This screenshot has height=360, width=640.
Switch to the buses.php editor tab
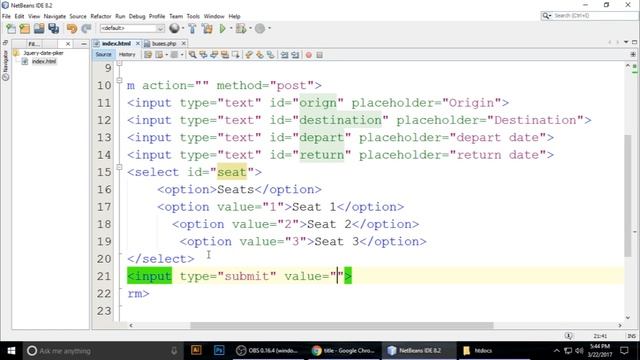(164, 43)
